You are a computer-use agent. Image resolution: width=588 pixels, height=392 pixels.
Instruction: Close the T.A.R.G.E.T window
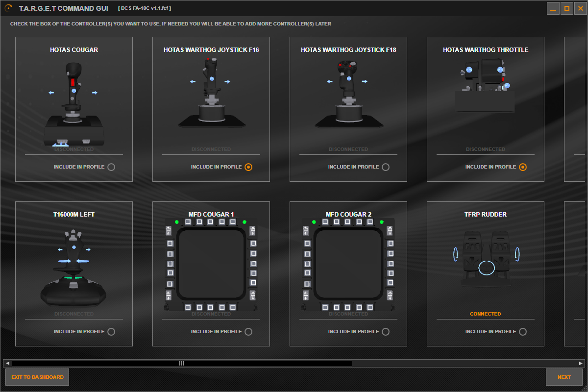coord(581,8)
